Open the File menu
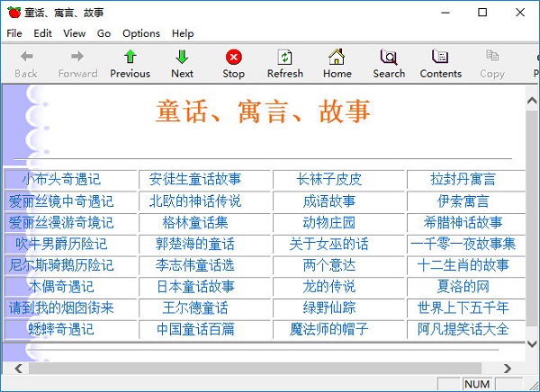The image size is (540, 392). [x=14, y=33]
